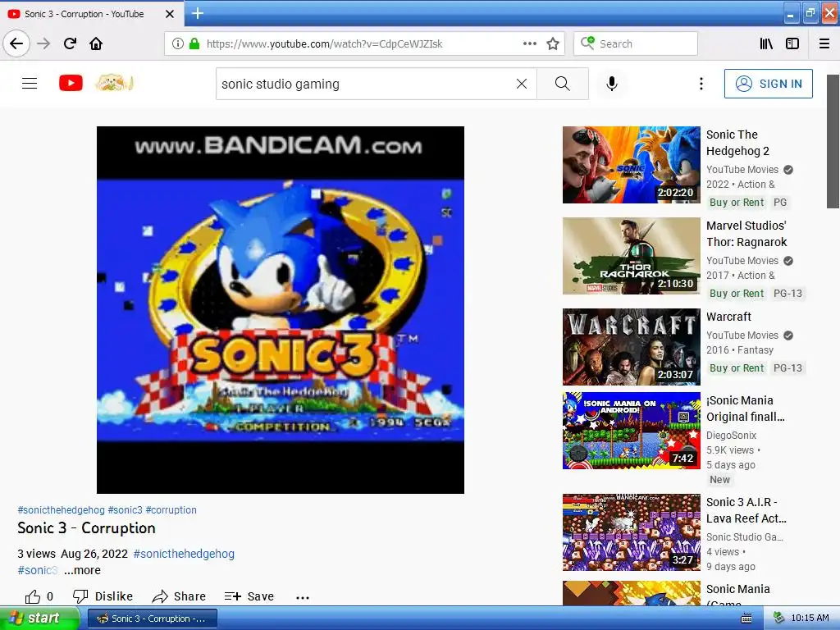Viewport: 840px width, 630px height.
Task: Open the #sonic3 hashtag above the title
Action: pos(126,510)
